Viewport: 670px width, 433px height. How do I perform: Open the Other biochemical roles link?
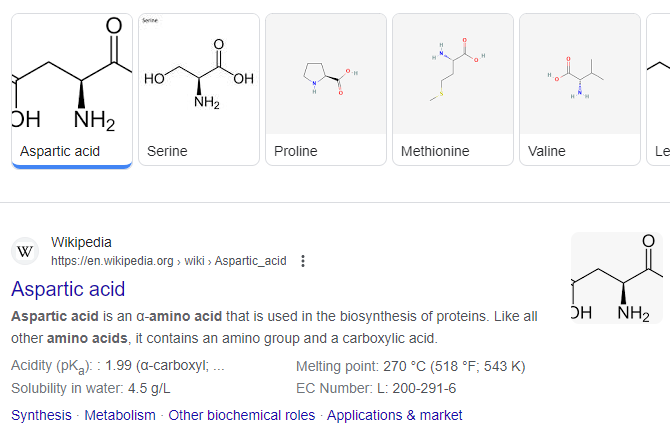coord(241,415)
